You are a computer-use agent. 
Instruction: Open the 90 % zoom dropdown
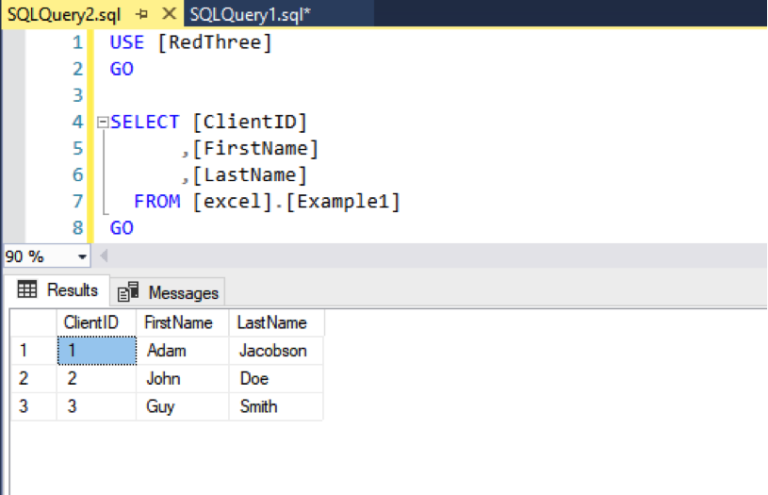82,257
